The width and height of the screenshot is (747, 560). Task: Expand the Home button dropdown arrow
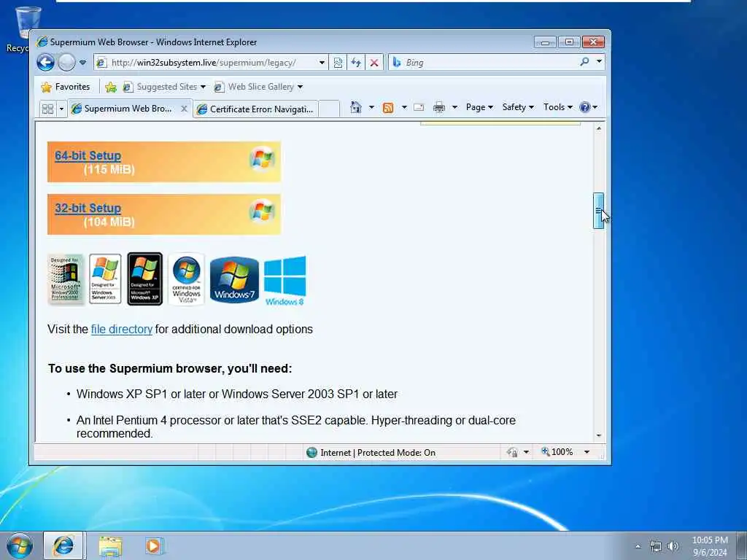[x=371, y=107]
